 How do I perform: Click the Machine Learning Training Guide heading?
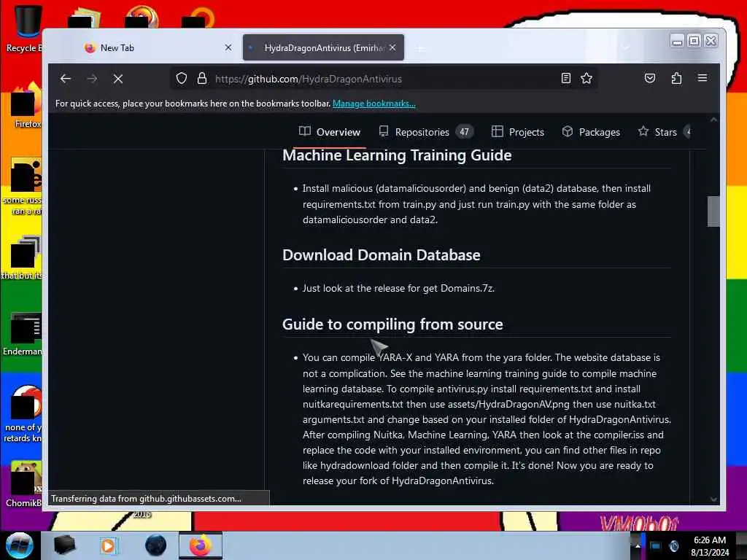[x=397, y=155]
